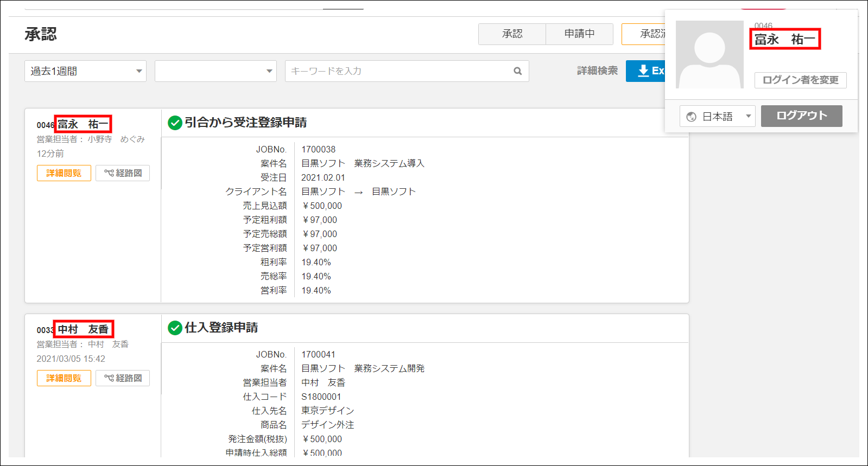The height and width of the screenshot is (466, 868).
Task: Expand the 過去1週間 period dropdown
Action: tap(85, 71)
